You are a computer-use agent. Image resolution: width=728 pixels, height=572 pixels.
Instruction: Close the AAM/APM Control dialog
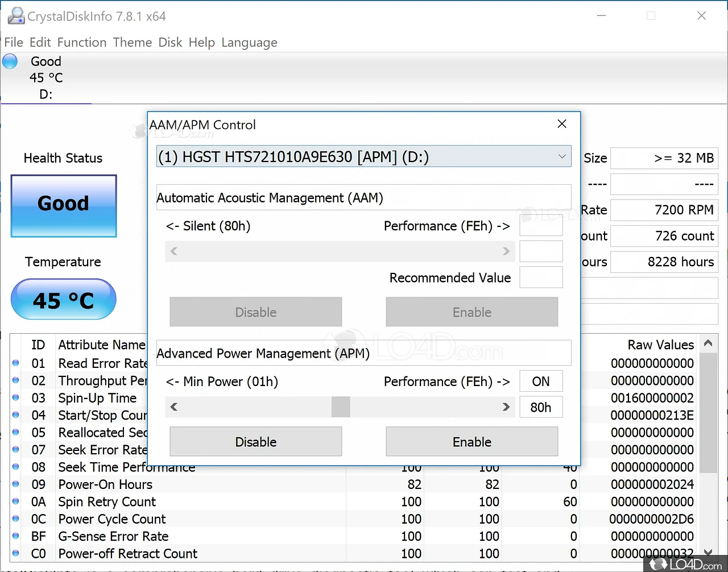coord(562,124)
